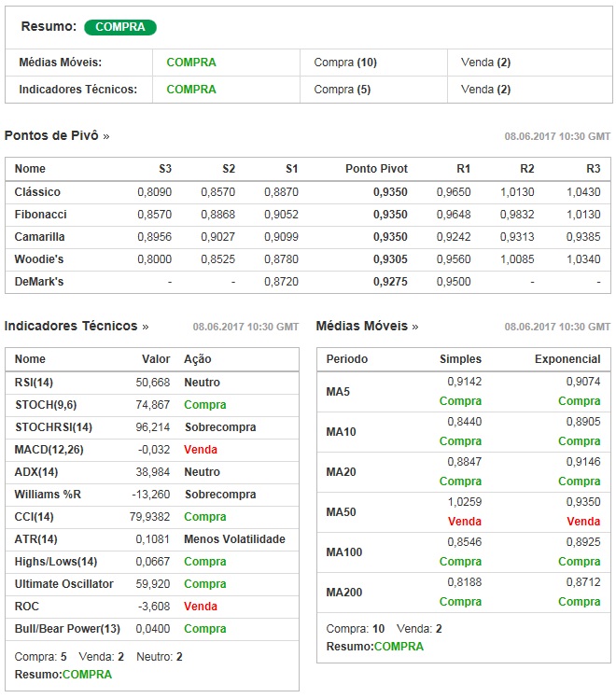Click the S3 column header
616x698 pixels.
click(x=165, y=169)
